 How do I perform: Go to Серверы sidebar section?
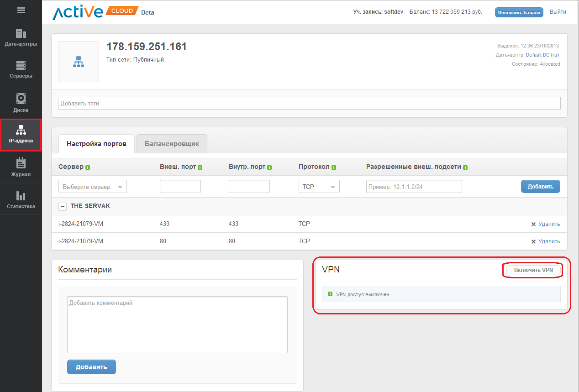21,70
